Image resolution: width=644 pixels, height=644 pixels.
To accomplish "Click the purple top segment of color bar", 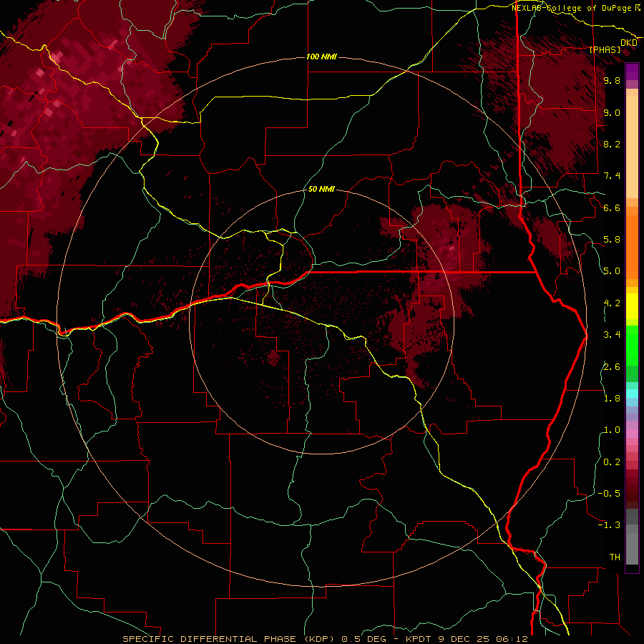I will click(x=632, y=72).
